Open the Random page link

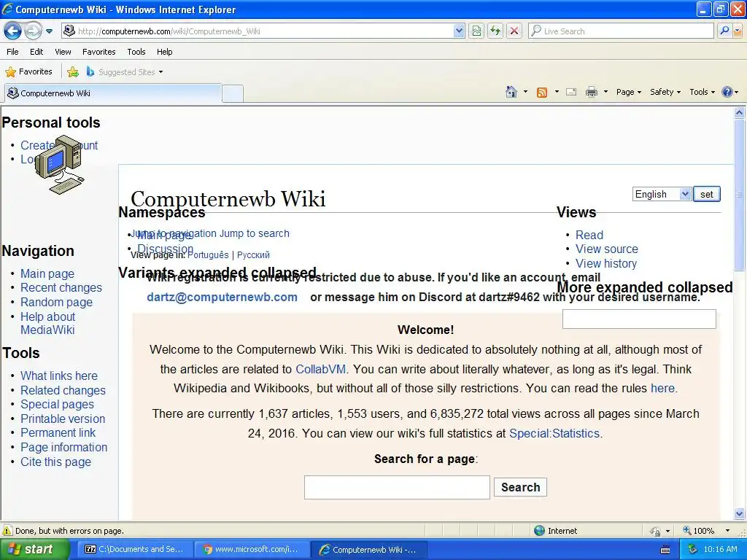coord(56,302)
